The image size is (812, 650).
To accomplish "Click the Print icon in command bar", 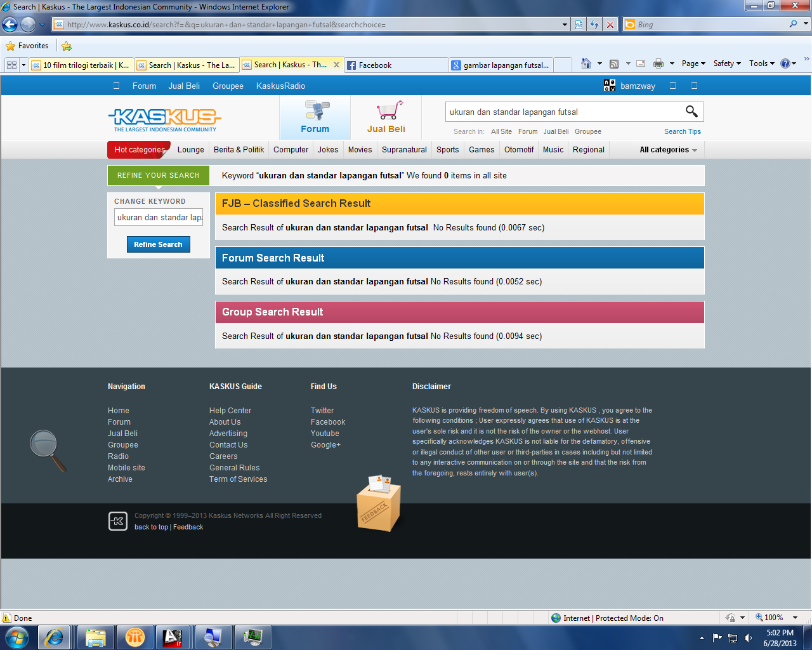I will coord(658,63).
